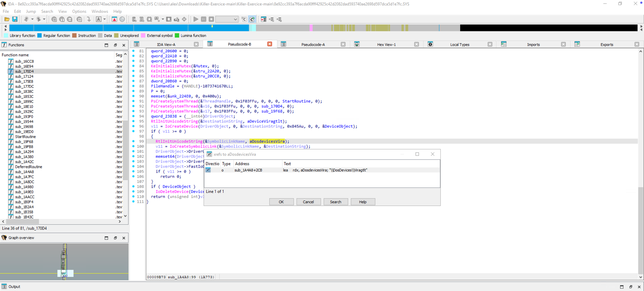Switch to the Imports tab

tap(533, 45)
